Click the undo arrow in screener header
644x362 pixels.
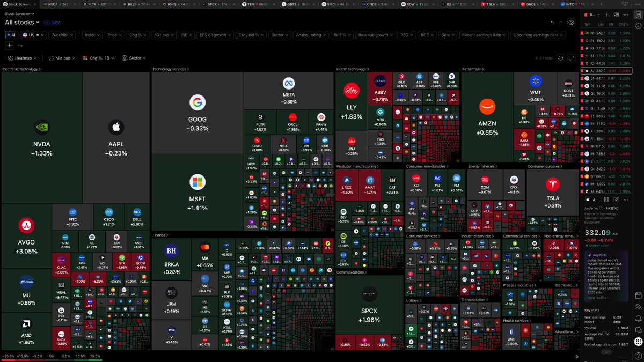coord(552,23)
